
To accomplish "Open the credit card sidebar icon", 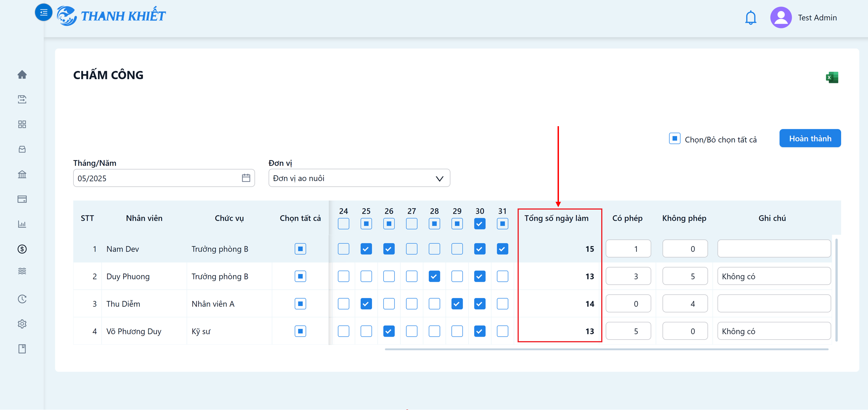I will (22, 199).
